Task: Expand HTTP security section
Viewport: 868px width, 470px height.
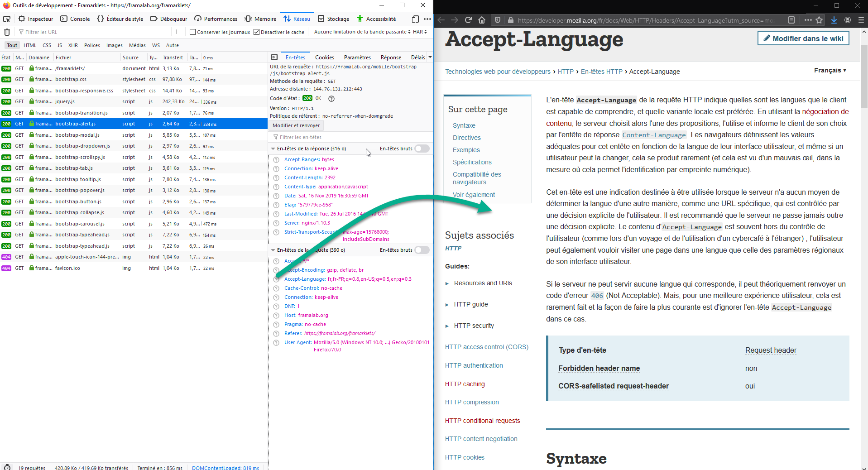Action: 447,326
